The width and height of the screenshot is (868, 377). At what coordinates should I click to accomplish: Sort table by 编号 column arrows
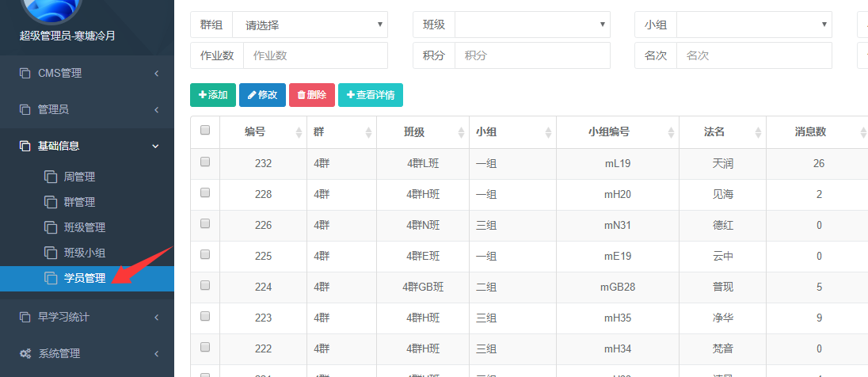(299, 132)
